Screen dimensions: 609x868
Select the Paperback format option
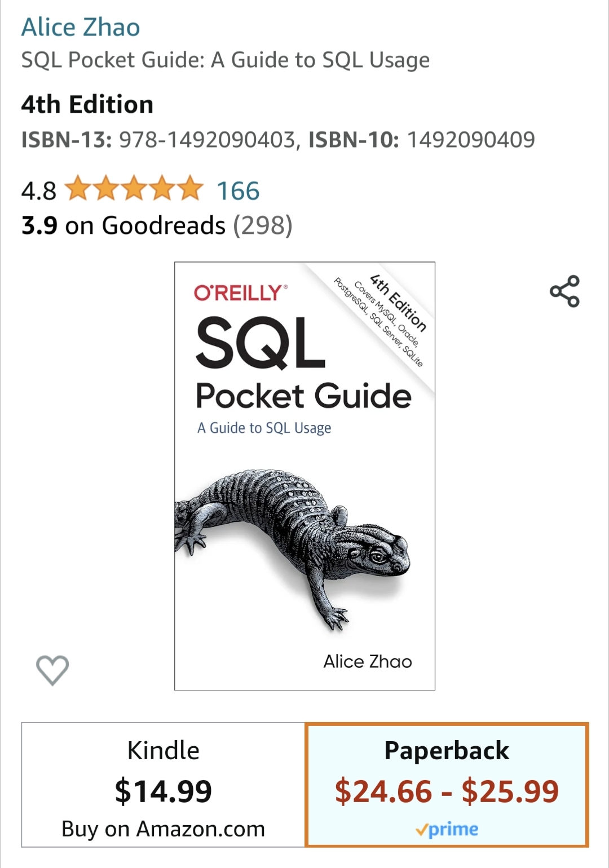click(447, 785)
